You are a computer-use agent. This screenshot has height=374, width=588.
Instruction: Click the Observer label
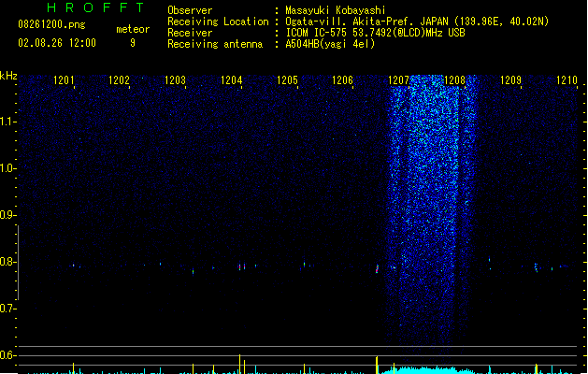[190, 10]
